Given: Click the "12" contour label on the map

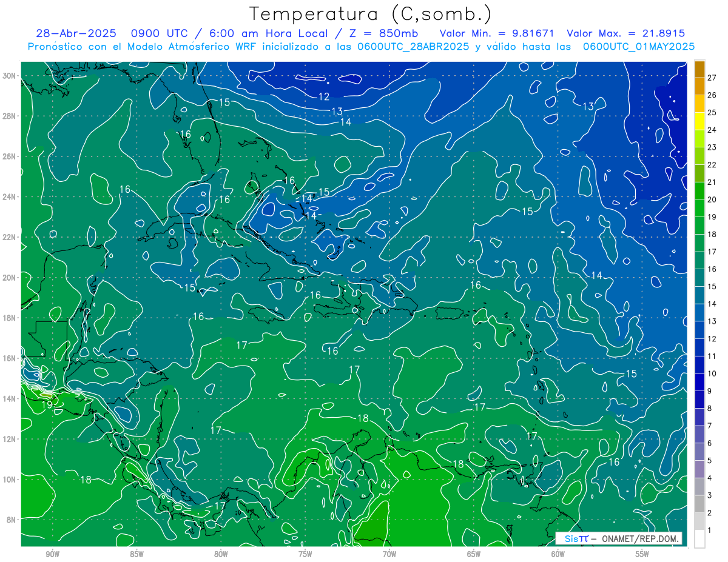Looking at the screenshot, I should coord(324,96).
